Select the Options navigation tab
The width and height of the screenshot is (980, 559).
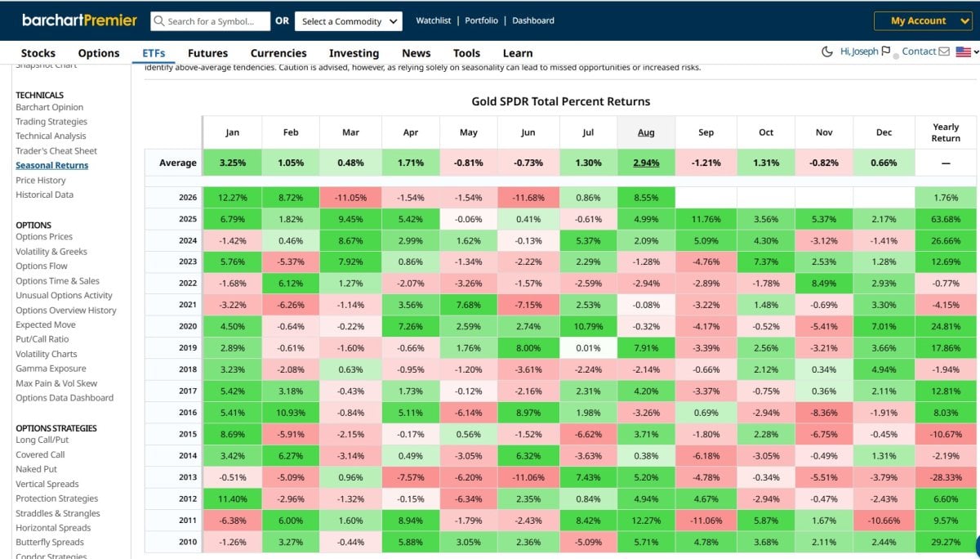99,53
